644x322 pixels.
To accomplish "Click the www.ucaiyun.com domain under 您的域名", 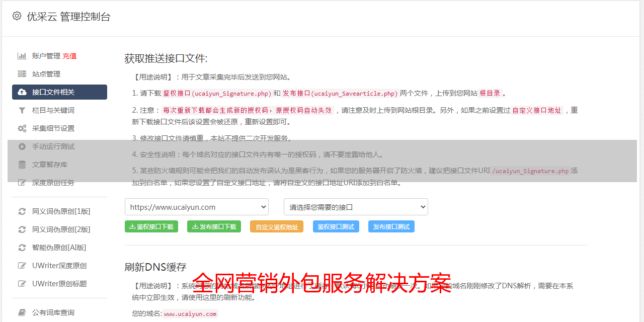I will coord(190,313).
